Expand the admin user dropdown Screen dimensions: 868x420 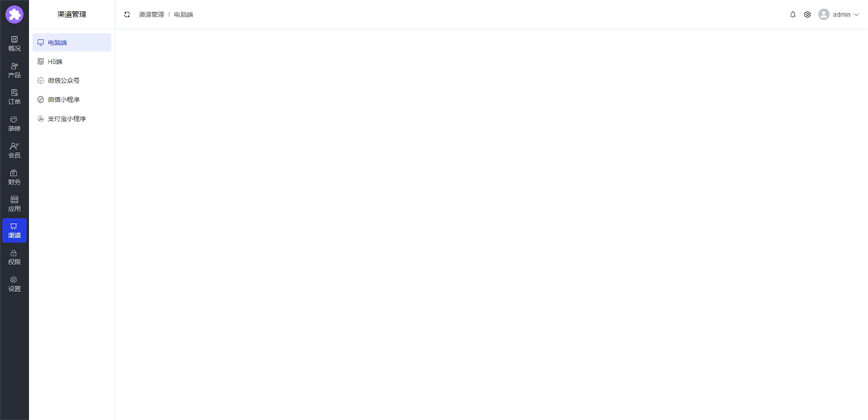[838, 14]
